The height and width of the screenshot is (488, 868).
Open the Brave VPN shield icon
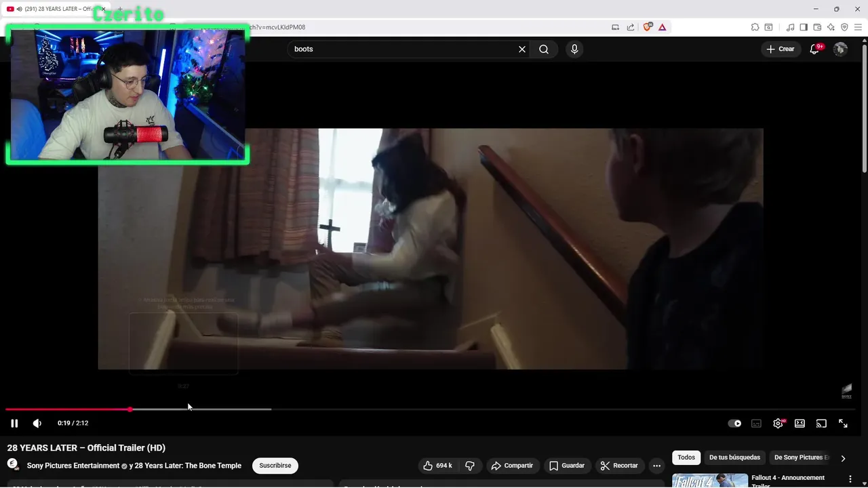pos(844,27)
